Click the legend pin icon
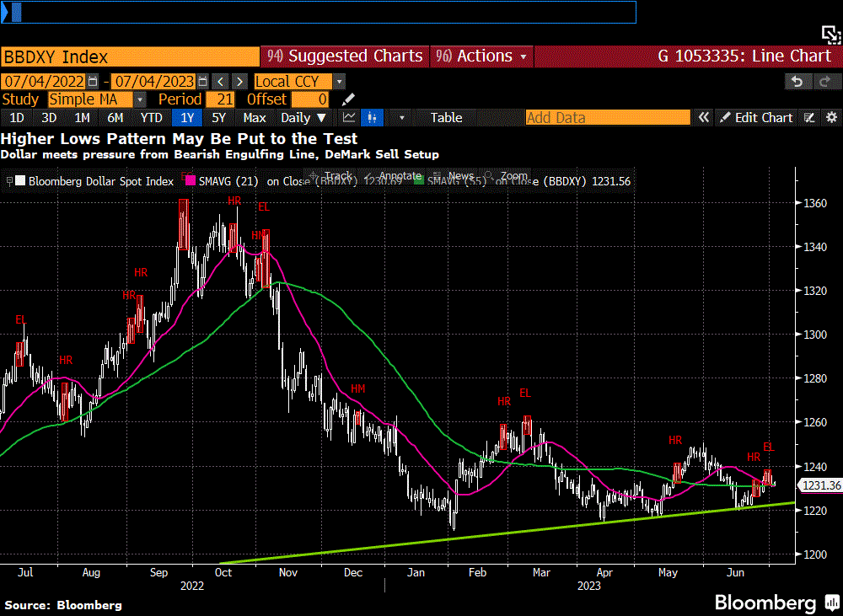 [x=9, y=181]
